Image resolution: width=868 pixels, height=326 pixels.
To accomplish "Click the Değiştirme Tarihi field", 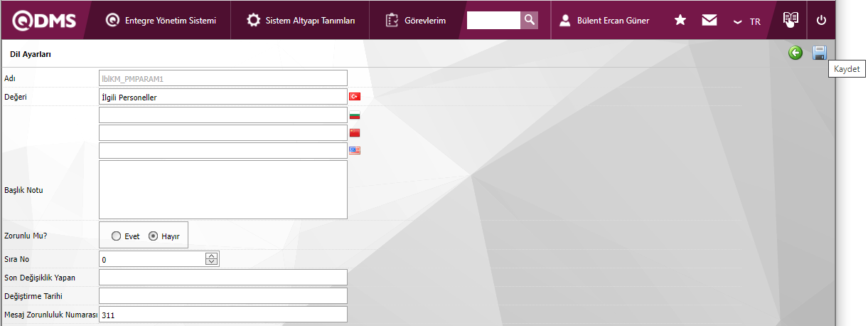I will pyautogui.click(x=223, y=296).
